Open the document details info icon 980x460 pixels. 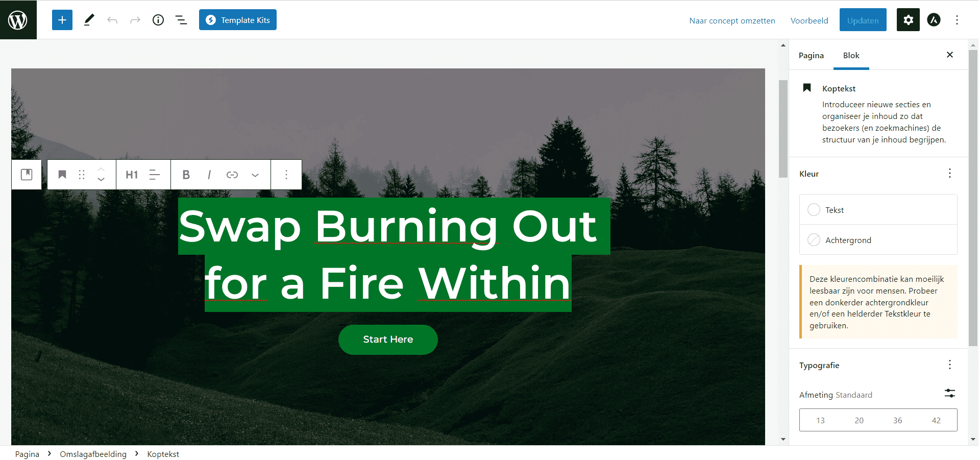pyautogui.click(x=158, y=20)
